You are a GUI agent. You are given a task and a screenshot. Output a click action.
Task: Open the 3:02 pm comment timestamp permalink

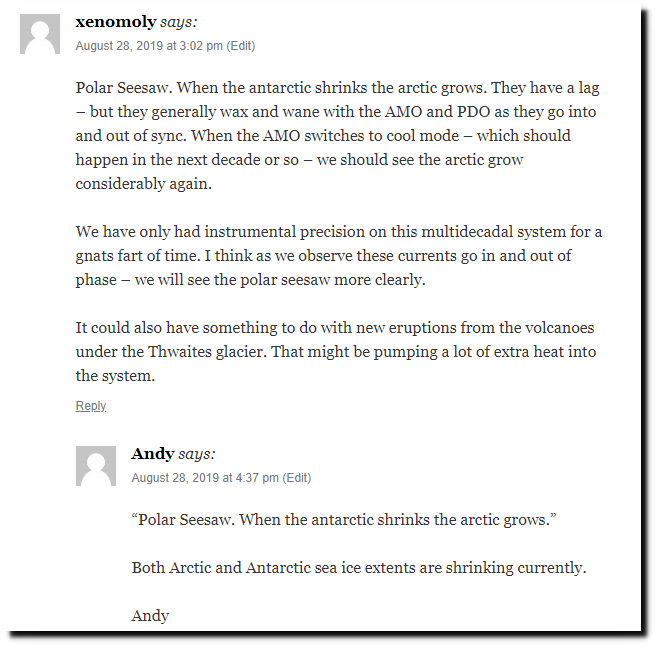click(x=149, y=46)
